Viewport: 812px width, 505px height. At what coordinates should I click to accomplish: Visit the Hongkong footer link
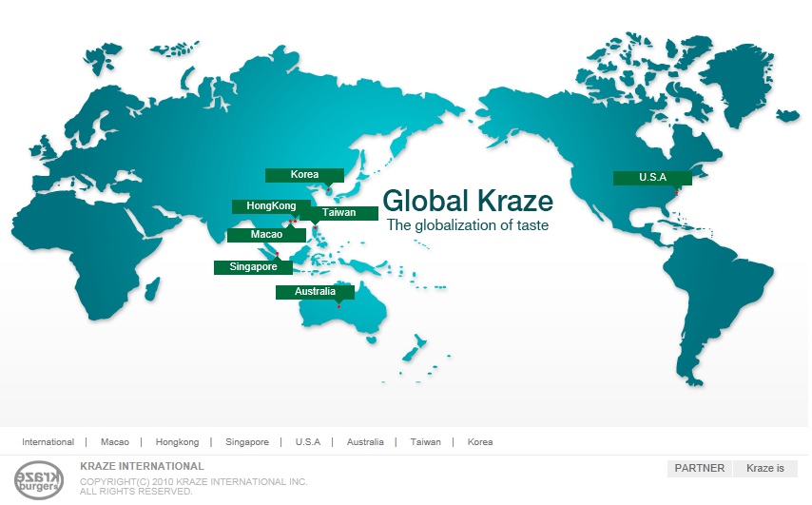[x=177, y=442]
